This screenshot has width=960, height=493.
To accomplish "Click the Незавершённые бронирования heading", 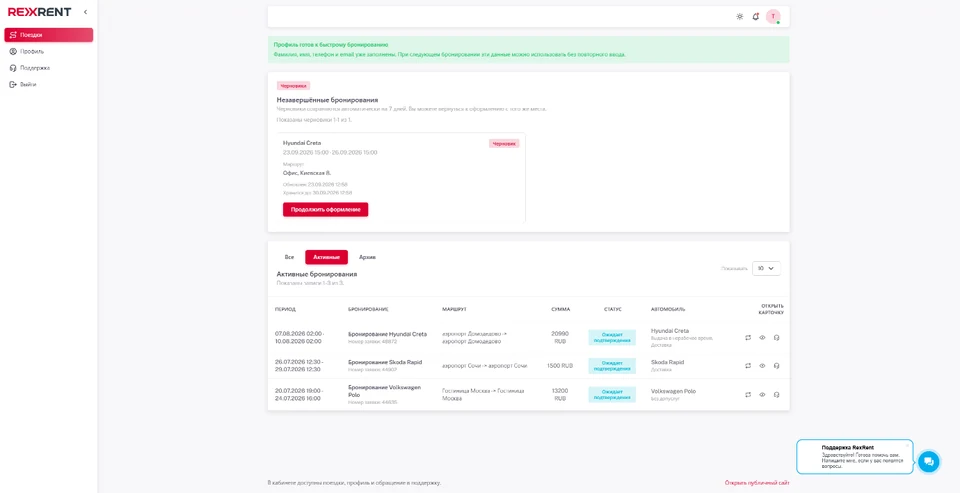I will [x=327, y=100].
